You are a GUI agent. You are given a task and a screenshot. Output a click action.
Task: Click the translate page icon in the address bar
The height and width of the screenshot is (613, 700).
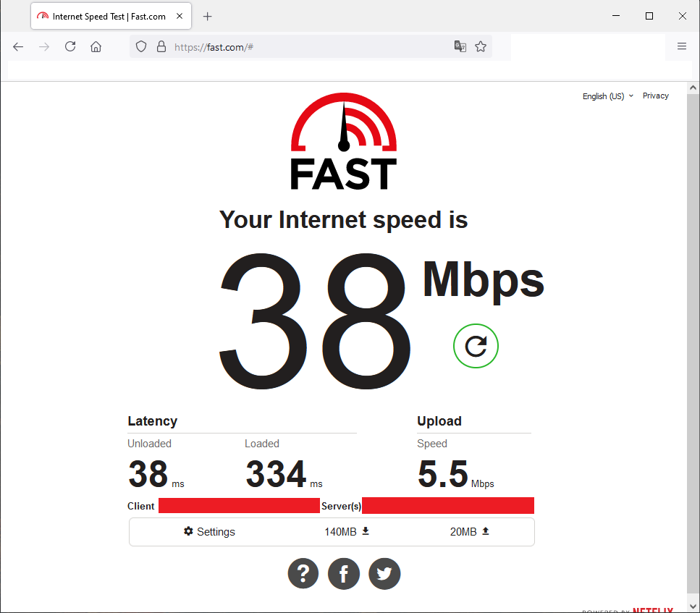point(460,46)
